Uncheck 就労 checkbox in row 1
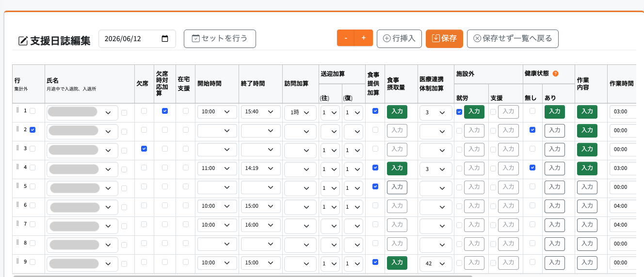 459,112
